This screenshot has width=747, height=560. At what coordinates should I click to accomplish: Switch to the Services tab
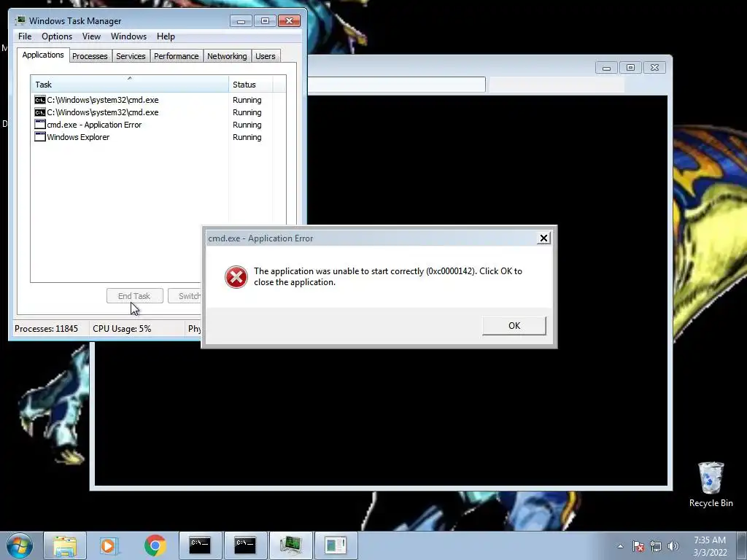[x=131, y=56]
